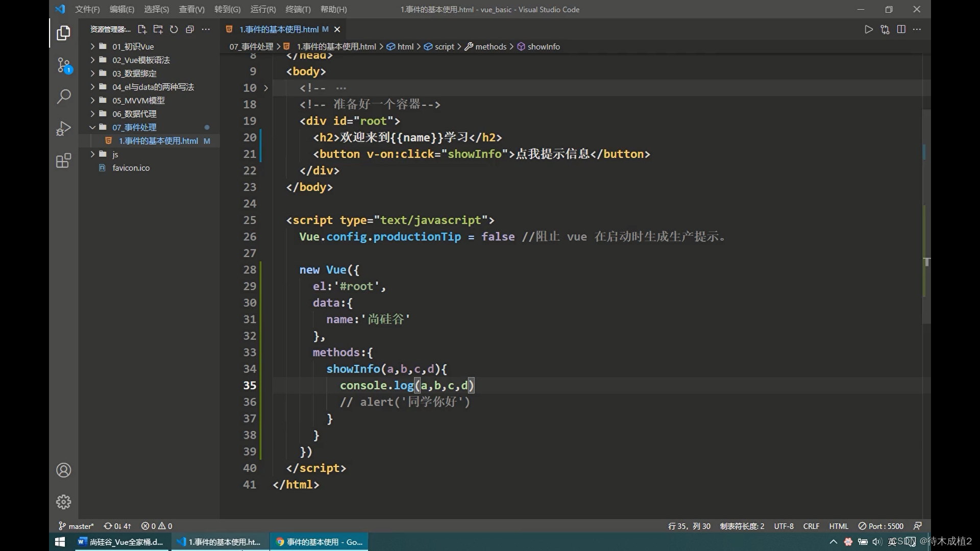
Task: Create a new file in explorer
Action: point(142,29)
